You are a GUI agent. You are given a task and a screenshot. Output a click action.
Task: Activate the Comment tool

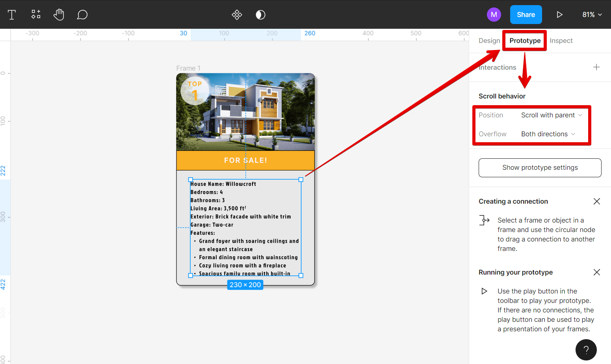(x=82, y=15)
